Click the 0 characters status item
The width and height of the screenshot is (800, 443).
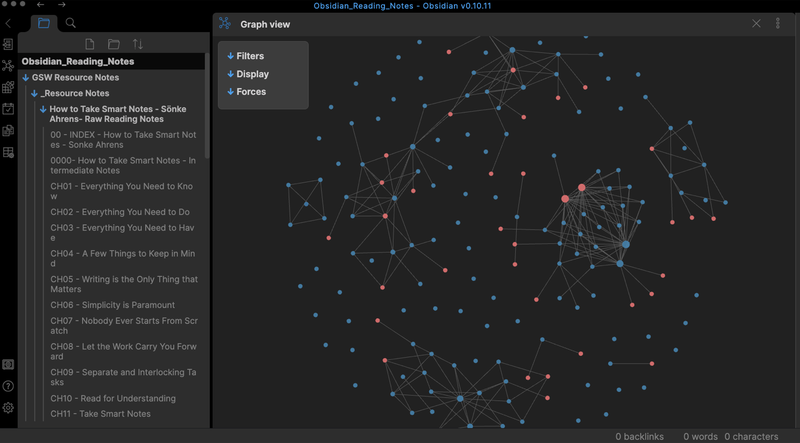tap(751, 437)
